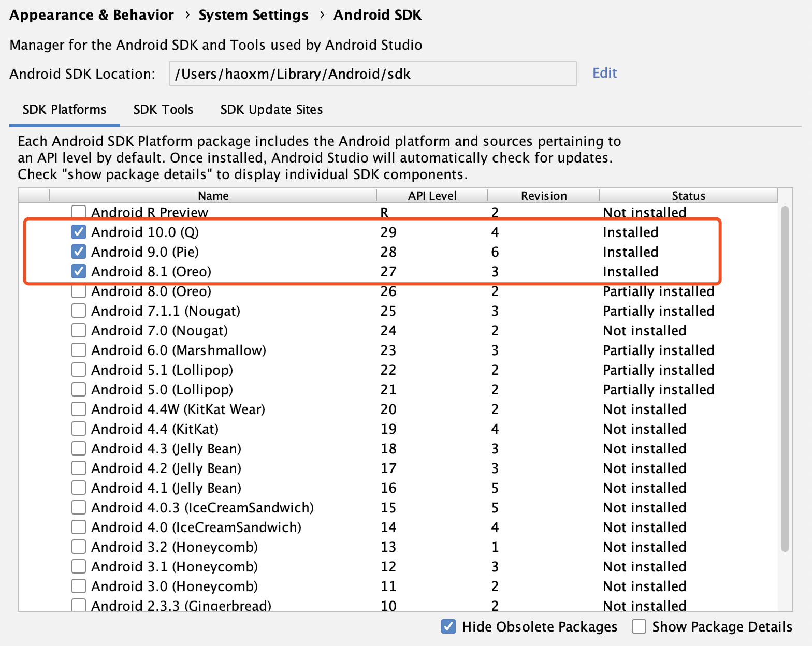The image size is (812, 646).
Task: Check the Android R Preview checkbox
Action: 79,212
